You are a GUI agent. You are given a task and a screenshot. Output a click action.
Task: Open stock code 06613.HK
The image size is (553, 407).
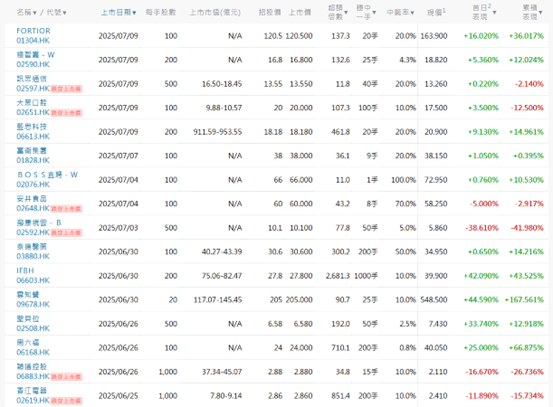click(x=33, y=136)
